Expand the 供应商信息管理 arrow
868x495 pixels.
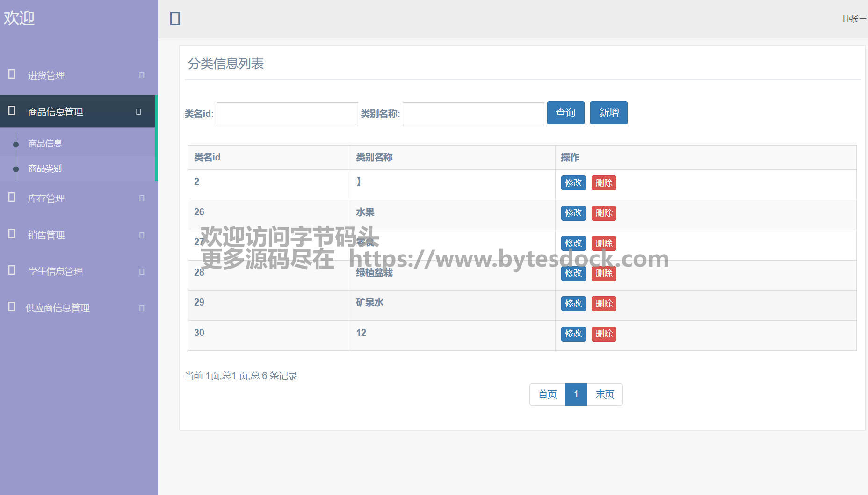[x=142, y=308]
